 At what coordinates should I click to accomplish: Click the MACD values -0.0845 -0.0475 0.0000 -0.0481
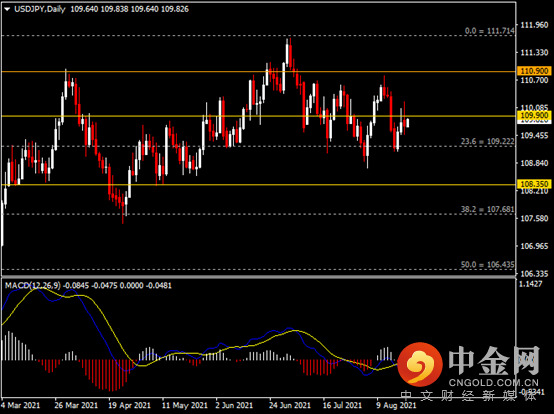point(117,285)
